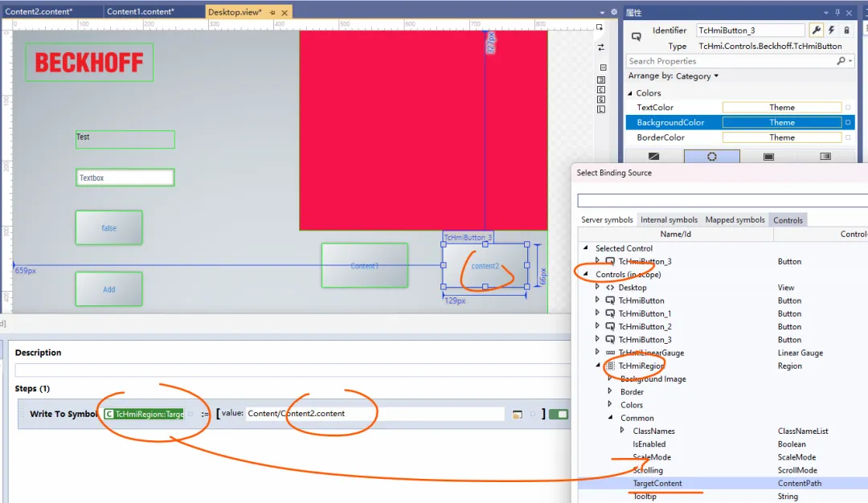
Task: Pin the Properties panel
Action: point(837,12)
